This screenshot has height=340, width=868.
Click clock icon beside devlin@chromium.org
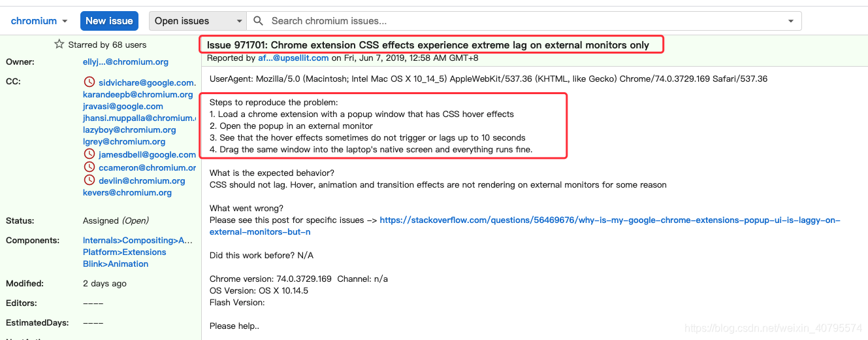point(89,180)
